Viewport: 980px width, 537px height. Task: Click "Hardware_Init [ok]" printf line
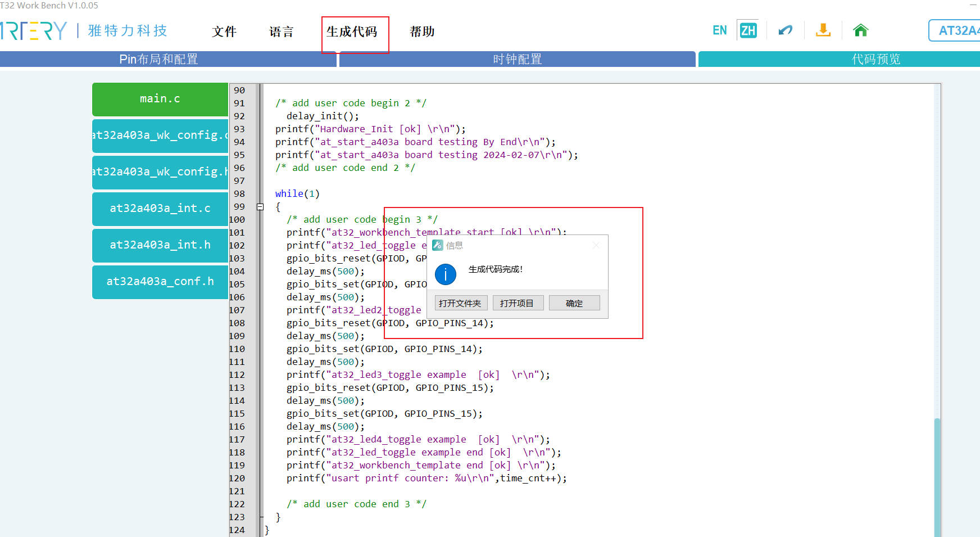[370, 129]
